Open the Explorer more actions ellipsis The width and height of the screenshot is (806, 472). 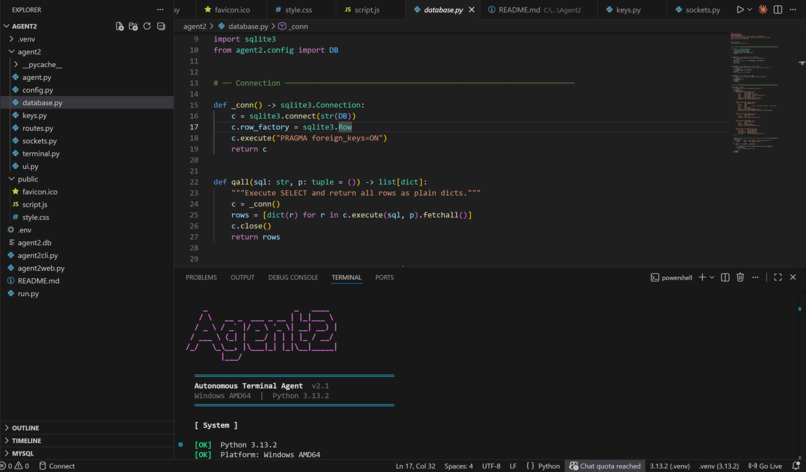tap(160, 10)
